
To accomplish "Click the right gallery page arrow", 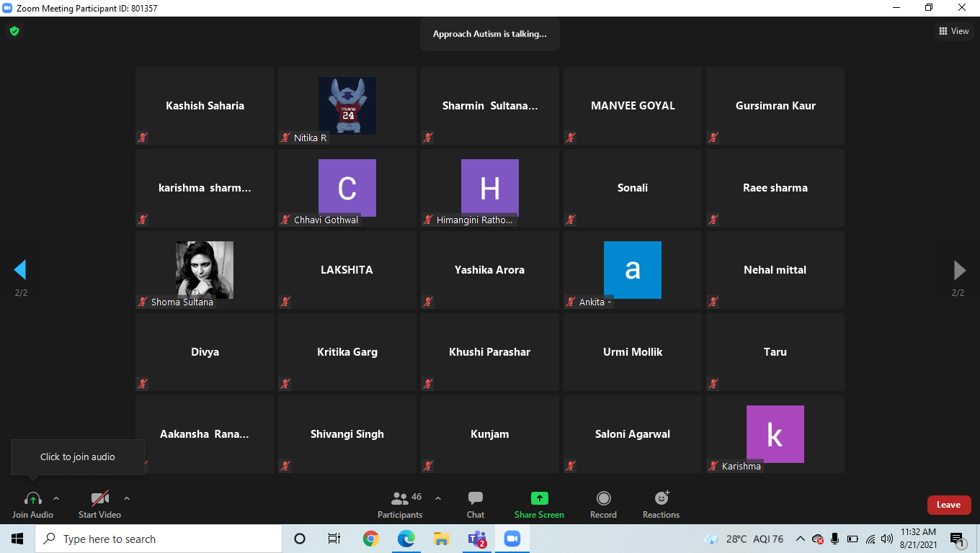I will pos(959,270).
